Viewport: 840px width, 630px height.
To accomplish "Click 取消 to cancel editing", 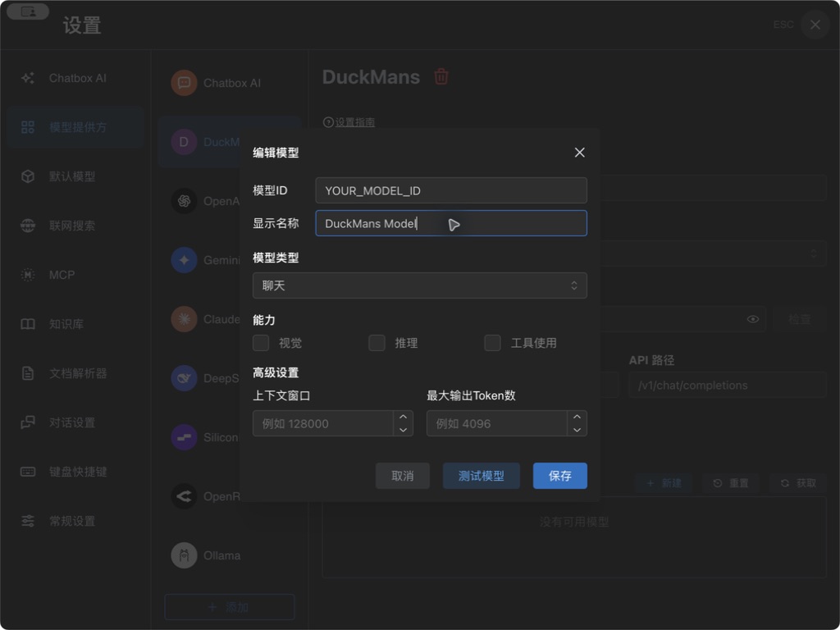I will [x=403, y=476].
